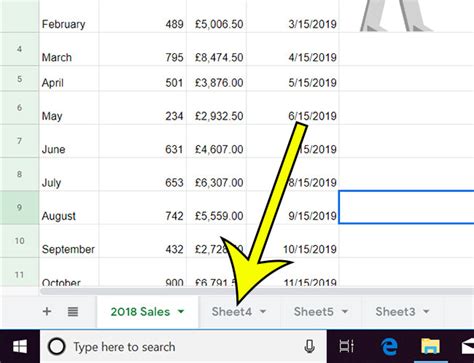Select row 9 header

19,208
